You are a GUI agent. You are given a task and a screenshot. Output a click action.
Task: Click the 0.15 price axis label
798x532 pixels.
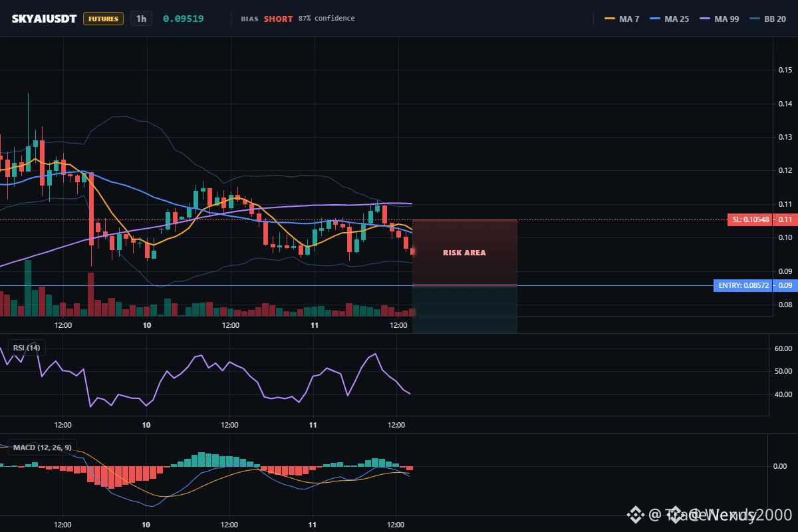tap(785, 70)
